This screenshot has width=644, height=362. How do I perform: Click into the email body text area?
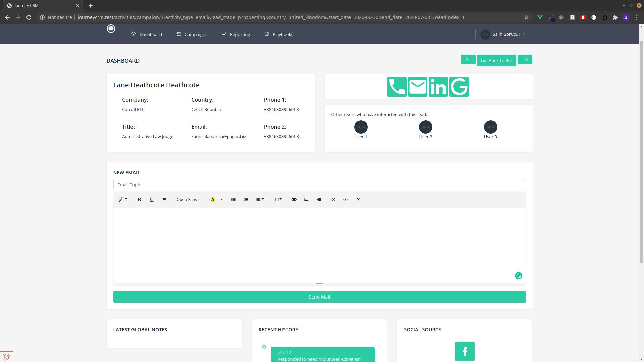319,245
